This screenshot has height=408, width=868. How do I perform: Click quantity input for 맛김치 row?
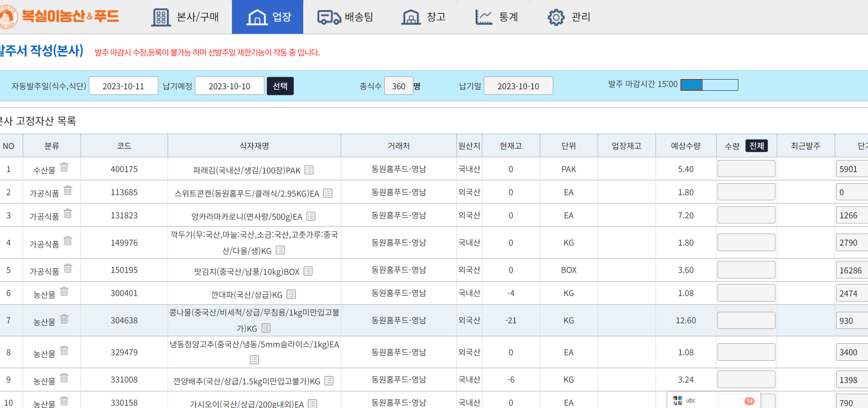(x=746, y=270)
